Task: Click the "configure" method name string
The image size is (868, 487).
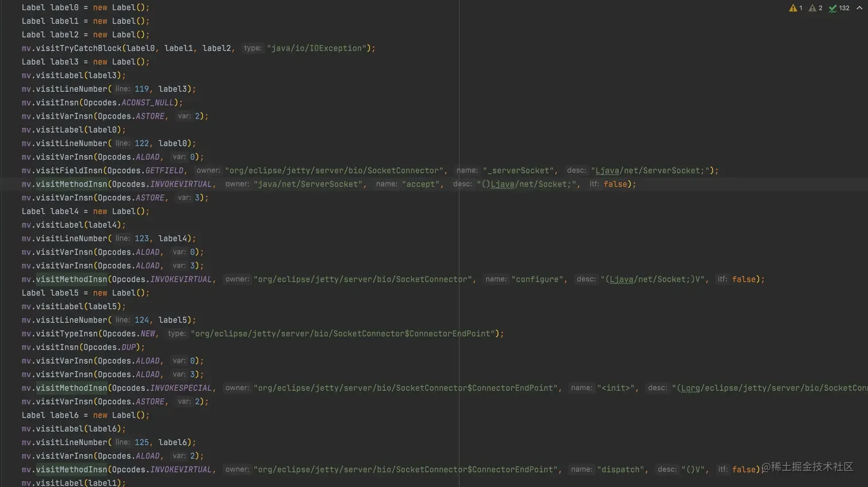Action: pos(537,279)
